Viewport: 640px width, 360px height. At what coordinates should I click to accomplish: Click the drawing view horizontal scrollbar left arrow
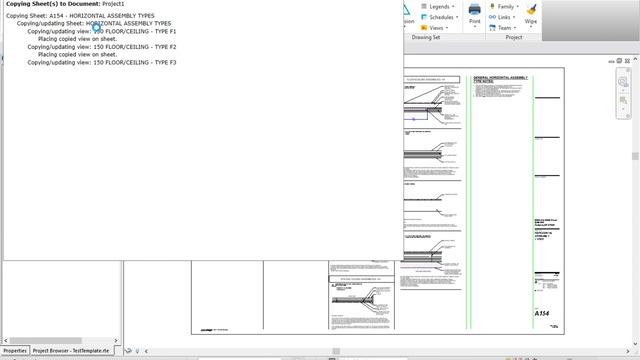[x=147, y=351]
